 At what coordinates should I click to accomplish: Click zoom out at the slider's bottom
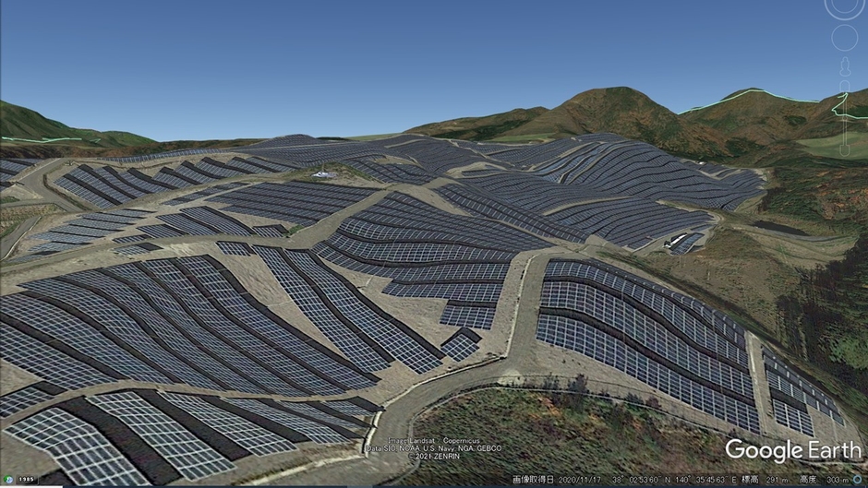coord(845,150)
